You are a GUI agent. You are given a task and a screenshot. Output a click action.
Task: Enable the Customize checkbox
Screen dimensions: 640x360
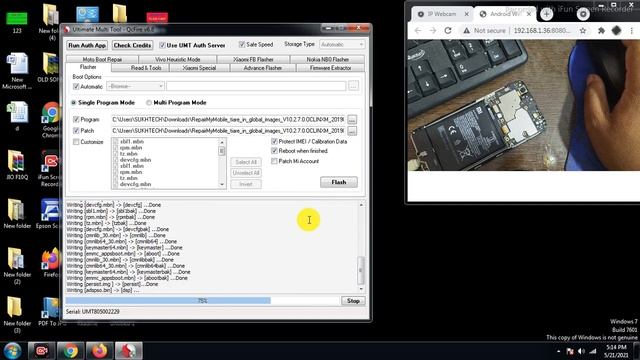pos(76,142)
